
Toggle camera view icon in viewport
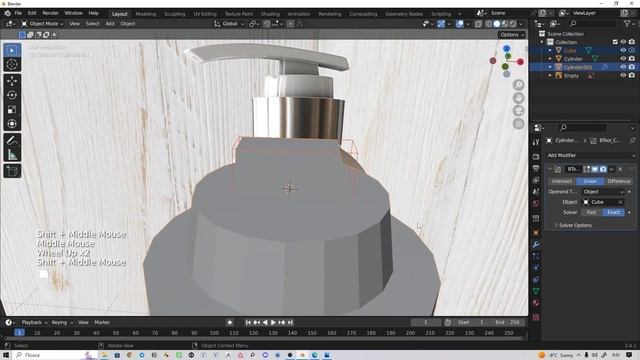click(x=518, y=111)
